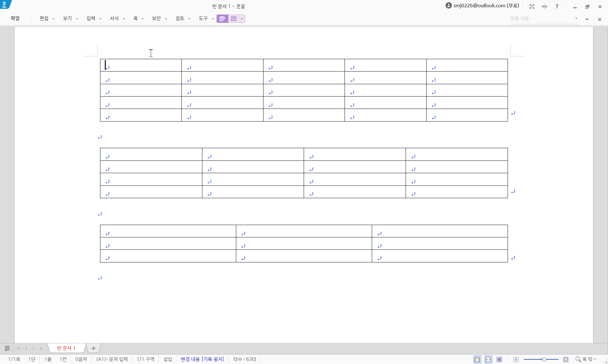Click the full screen expand icon

point(532,6)
